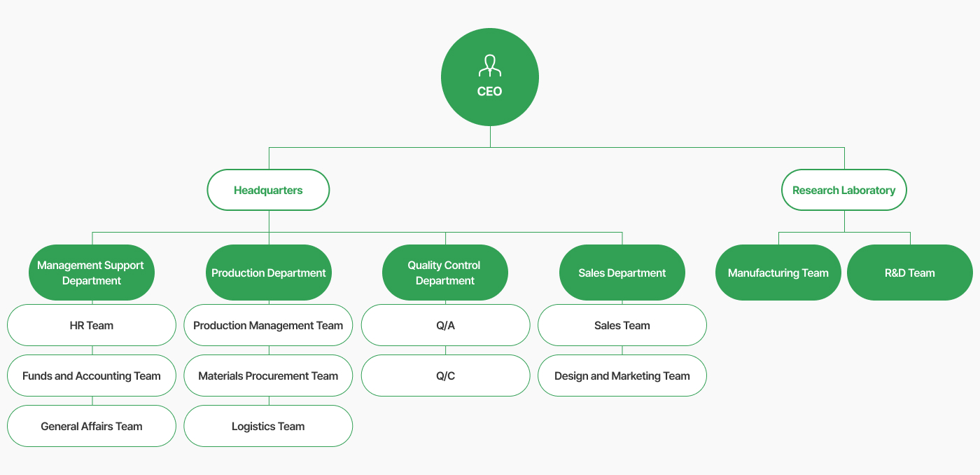This screenshot has height=475, width=980.
Task: Click the person icon above CEO
Action: pyautogui.click(x=490, y=66)
